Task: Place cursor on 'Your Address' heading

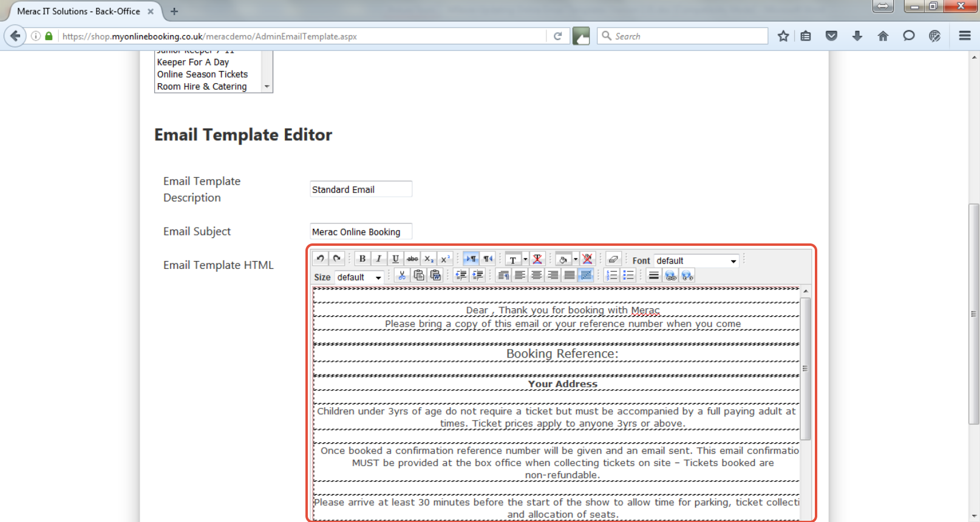Action: coord(562,384)
